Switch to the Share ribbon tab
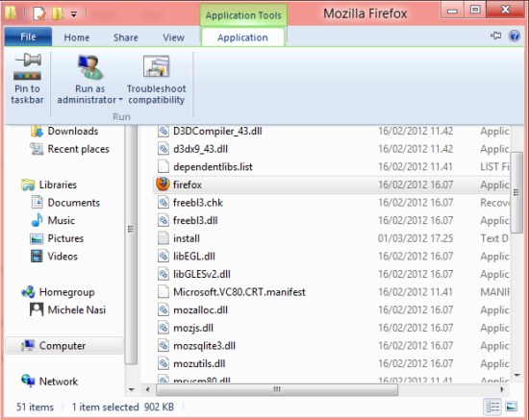Viewport: 529px width, 420px height. [125, 37]
